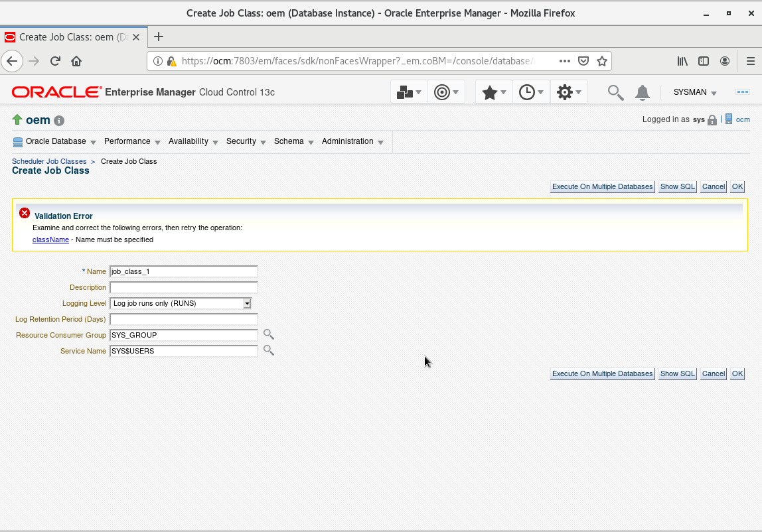Focus the Resource Consumer Group field
This screenshot has height=532, width=762.
pyautogui.click(x=184, y=335)
